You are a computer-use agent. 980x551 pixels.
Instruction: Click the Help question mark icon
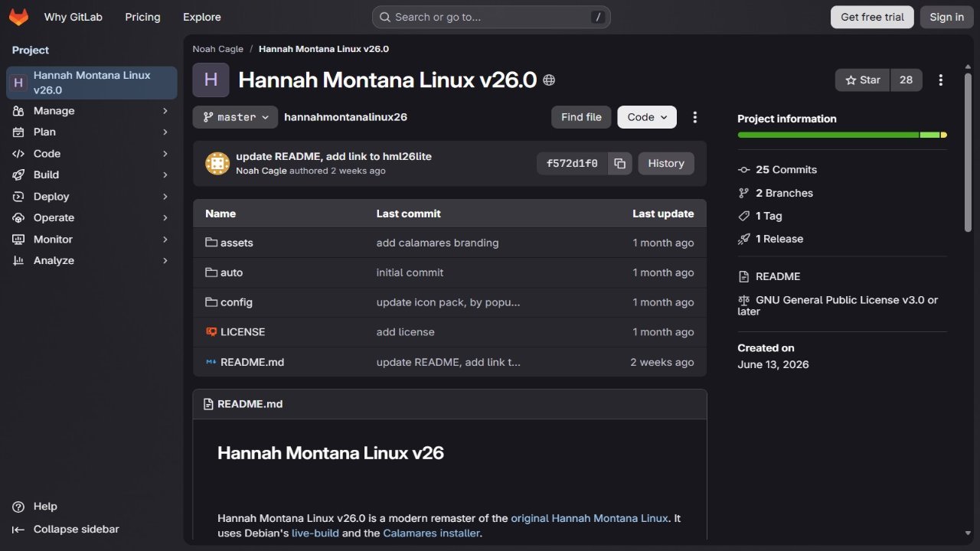(18, 507)
